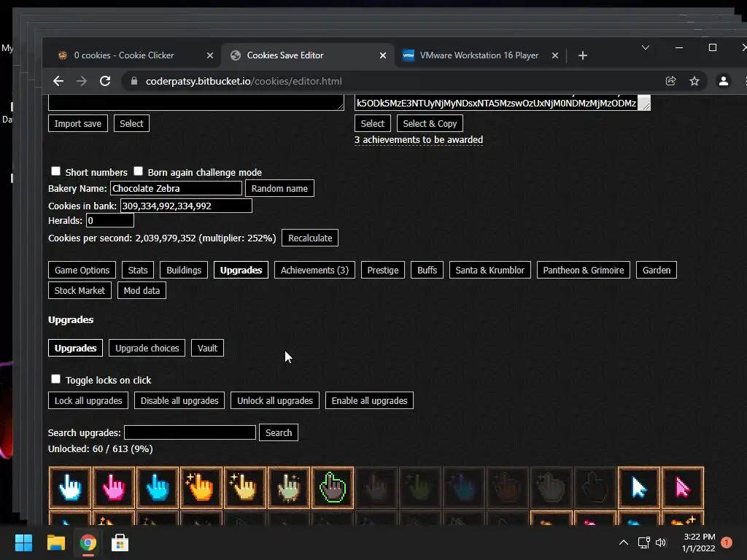Click the pale yellow sparkling hand upgrade icon
Image resolution: width=747 pixels, height=560 pixels.
pos(245,488)
